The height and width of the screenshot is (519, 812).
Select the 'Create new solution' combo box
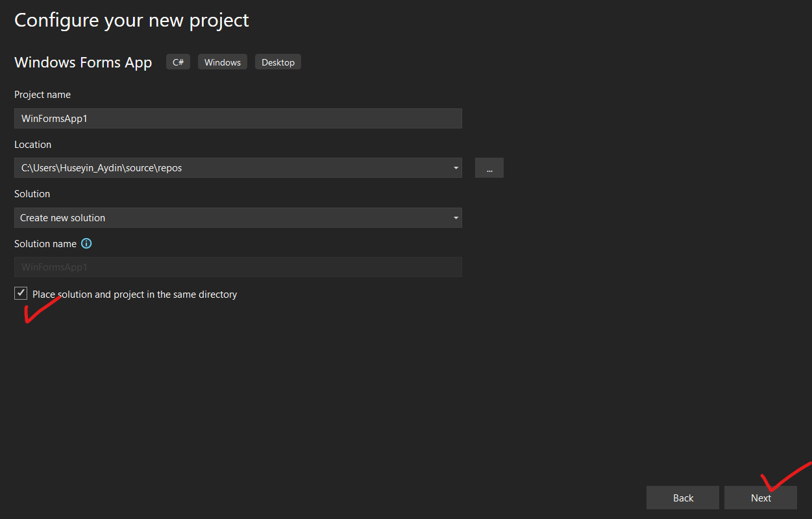[234, 218]
